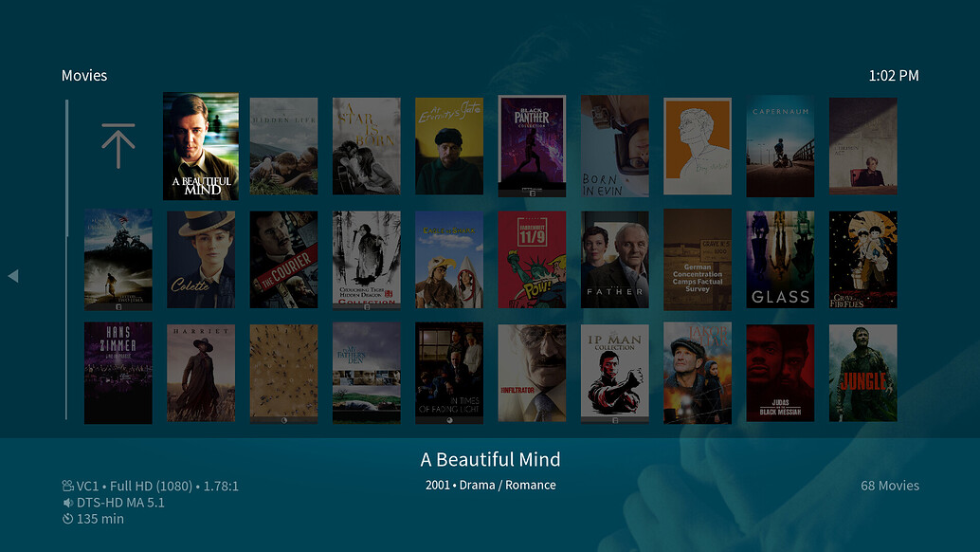The width and height of the screenshot is (980, 552).
Task: Select the A Beautiful Mind poster
Action: tap(201, 146)
